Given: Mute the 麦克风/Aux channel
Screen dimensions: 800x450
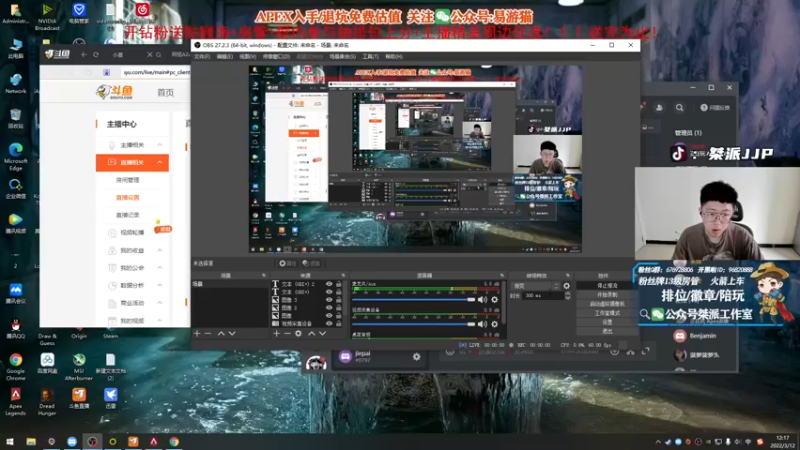Looking at the screenshot, I should point(482,300).
